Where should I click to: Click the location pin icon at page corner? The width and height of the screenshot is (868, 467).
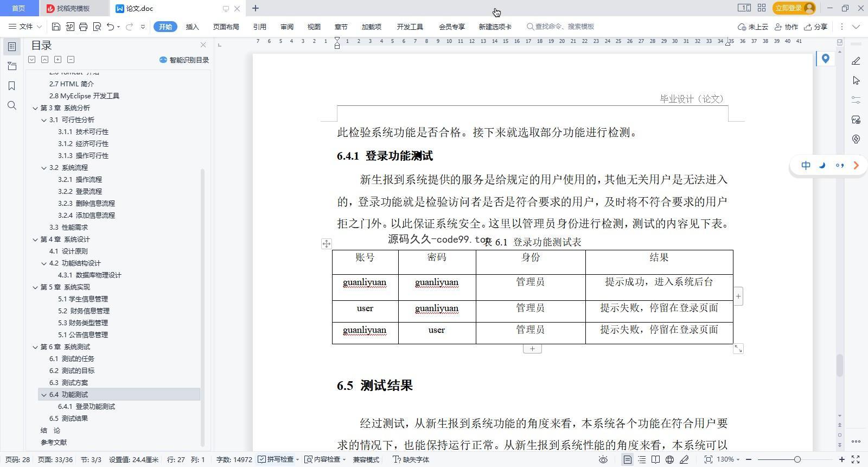click(825, 59)
